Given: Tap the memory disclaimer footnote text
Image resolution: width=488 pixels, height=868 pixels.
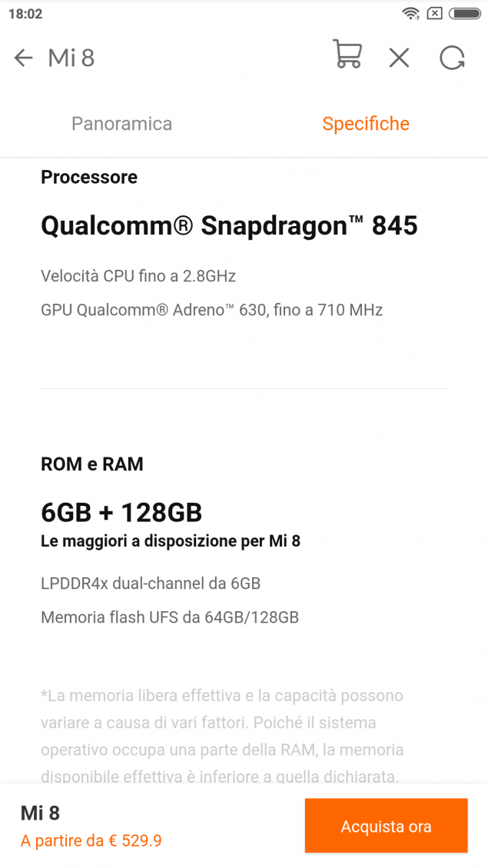Looking at the screenshot, I should click(222, 737).
